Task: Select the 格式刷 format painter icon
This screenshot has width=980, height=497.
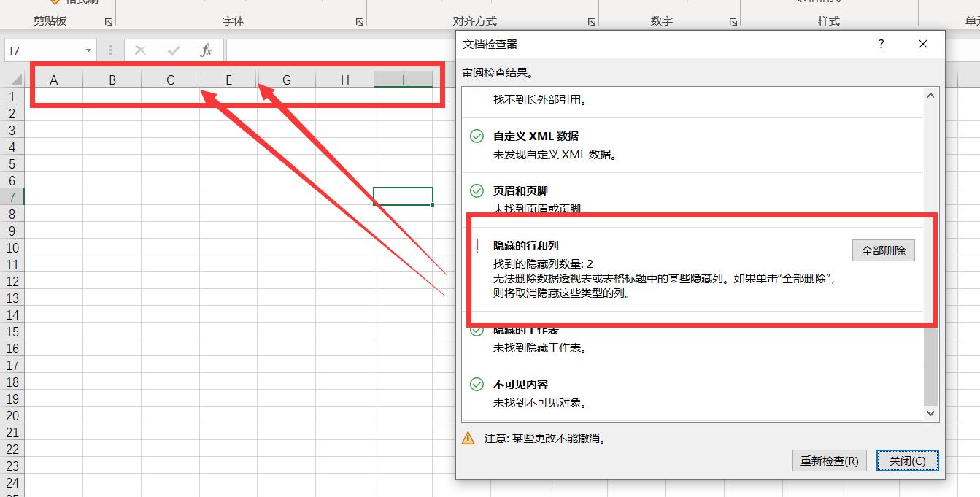Action: tap(54, 3)
